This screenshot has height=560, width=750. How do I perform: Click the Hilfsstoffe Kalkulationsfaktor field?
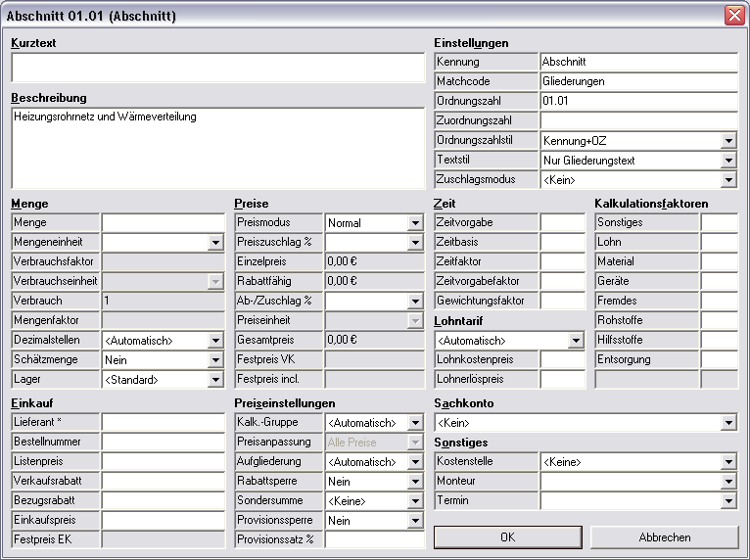pos(720,340)
